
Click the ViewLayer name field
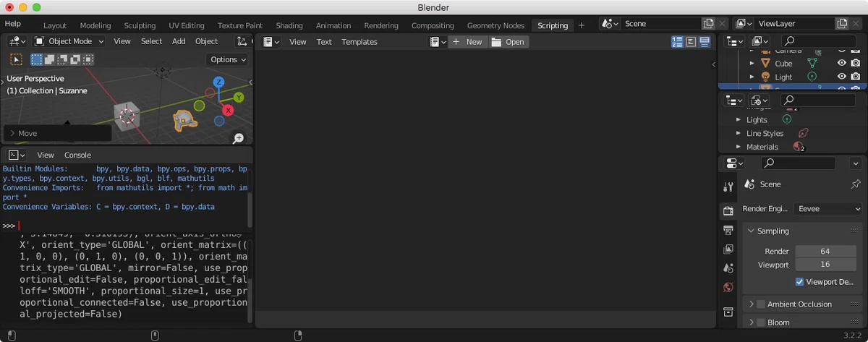click(x=794, y=24)
